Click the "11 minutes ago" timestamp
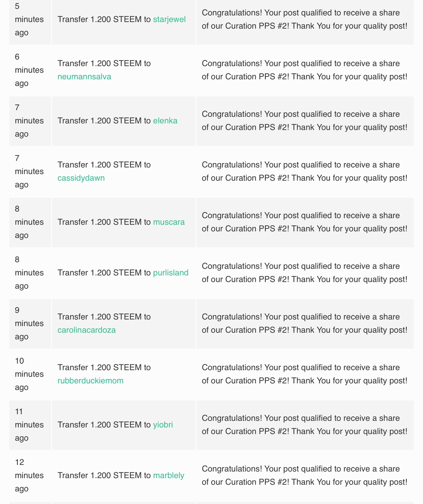Image resolution: width=423 pixels, height=504 pixels. coord(29,425)
